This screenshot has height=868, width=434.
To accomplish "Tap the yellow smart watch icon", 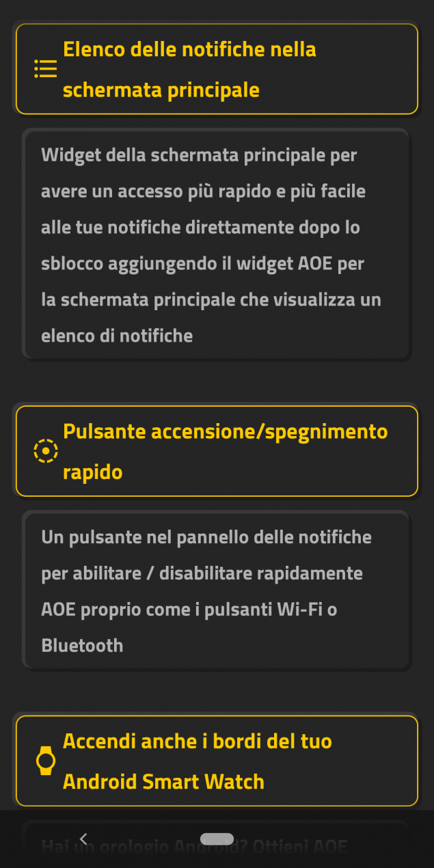I will coord(46,761).
